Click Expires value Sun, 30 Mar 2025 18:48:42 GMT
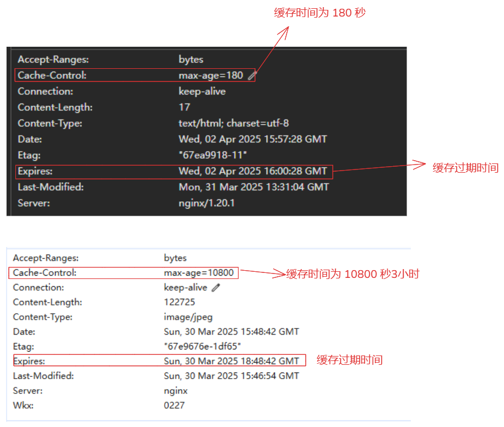 point(231,361)
